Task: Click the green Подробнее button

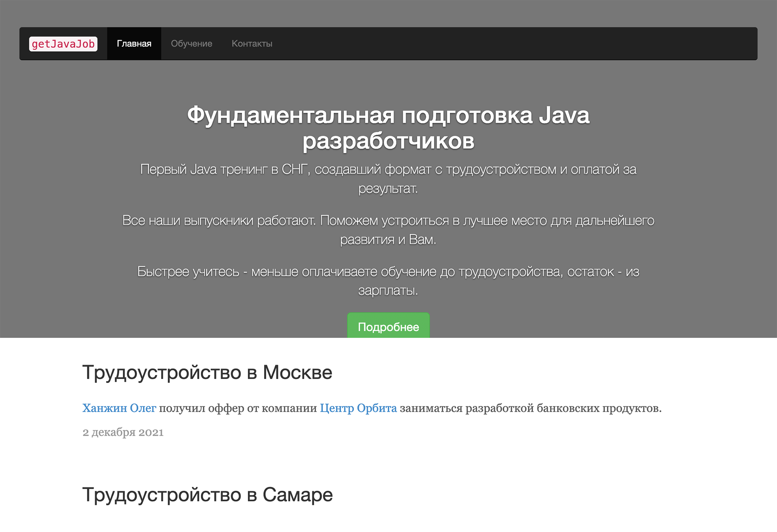Action: point(388,325)
